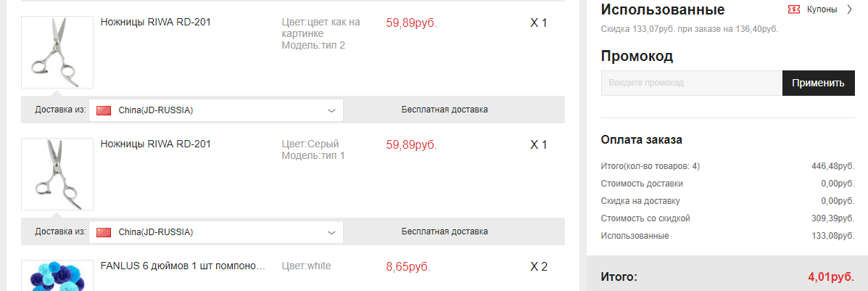This screenshot has height=291, width=868.
Task: Click the Использованные coupons heading
Action: coord(663,9)
